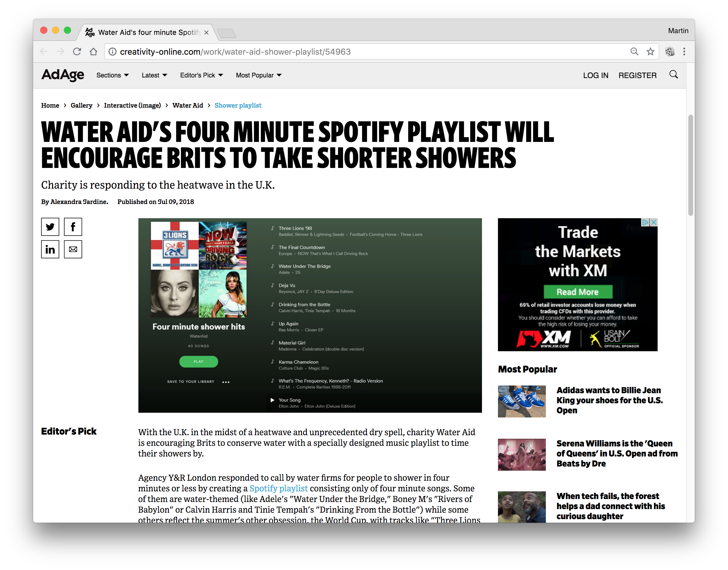The width and height of the screenshot is (728, 570).
Task: Open the Spotify playlist link
Action: [278, 488]
